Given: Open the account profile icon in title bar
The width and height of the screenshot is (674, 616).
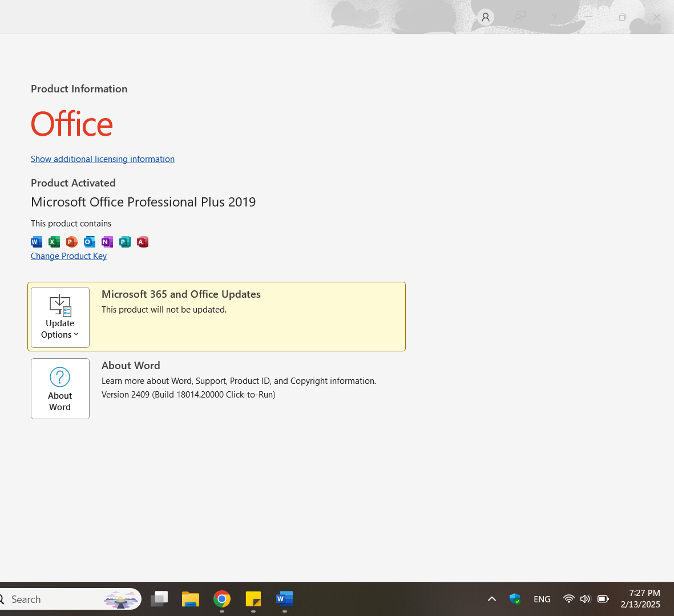Looking at the screenshot, I should pyautogui.click(x=485, y=17).
